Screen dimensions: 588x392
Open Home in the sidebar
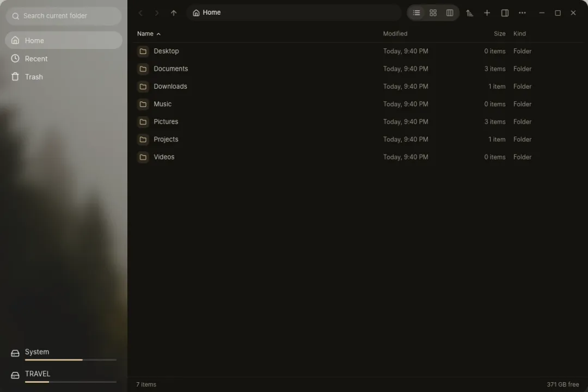64,40
